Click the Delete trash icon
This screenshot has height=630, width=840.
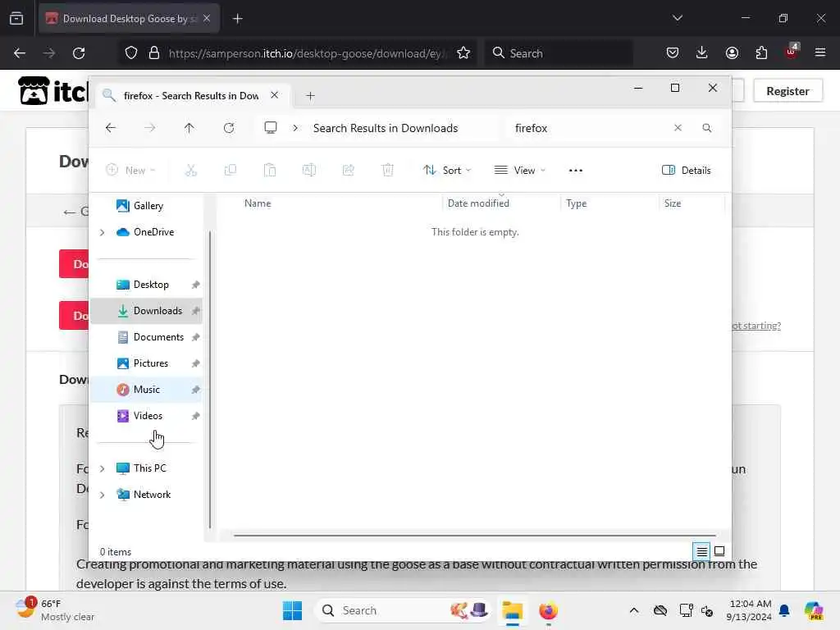388,171
